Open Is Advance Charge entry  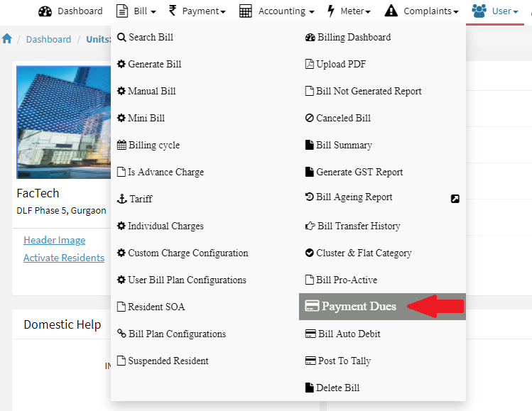click(x=161, y=172)
